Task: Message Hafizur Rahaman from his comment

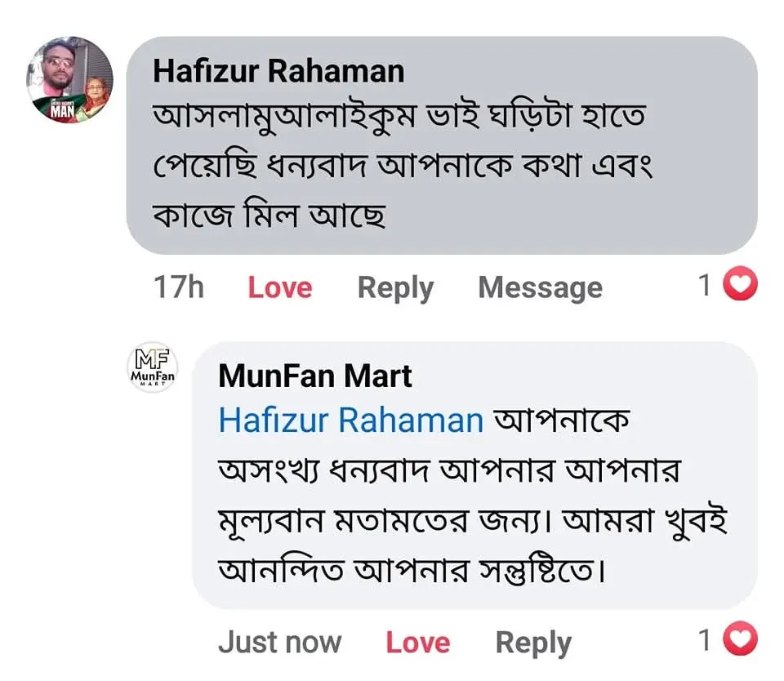Action: 540,287
